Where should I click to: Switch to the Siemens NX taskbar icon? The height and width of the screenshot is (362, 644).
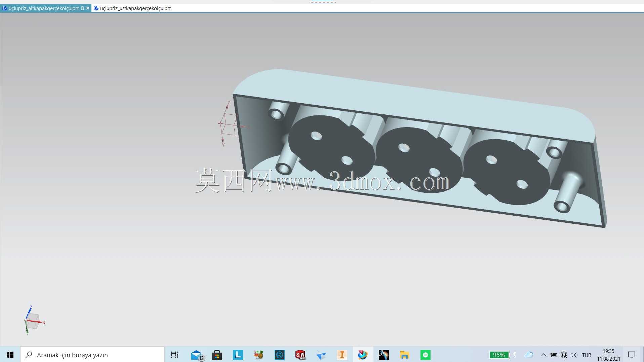point(363,355)
